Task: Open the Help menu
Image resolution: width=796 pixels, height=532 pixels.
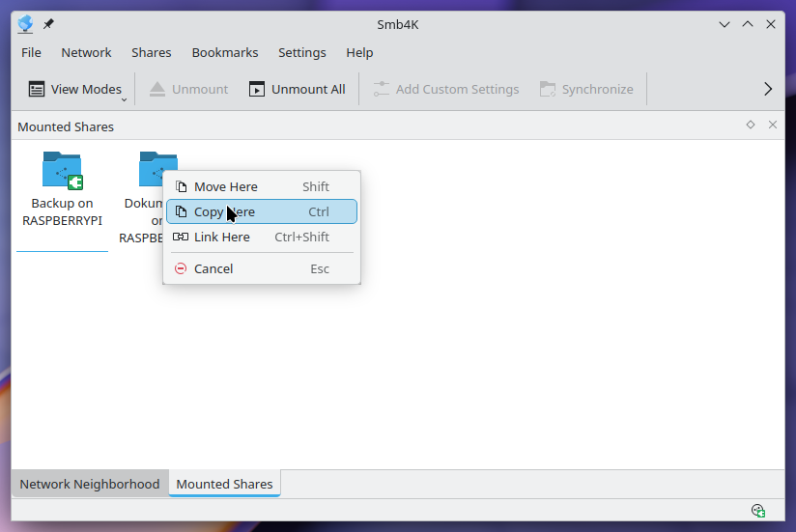Action: tap(359, 53)
